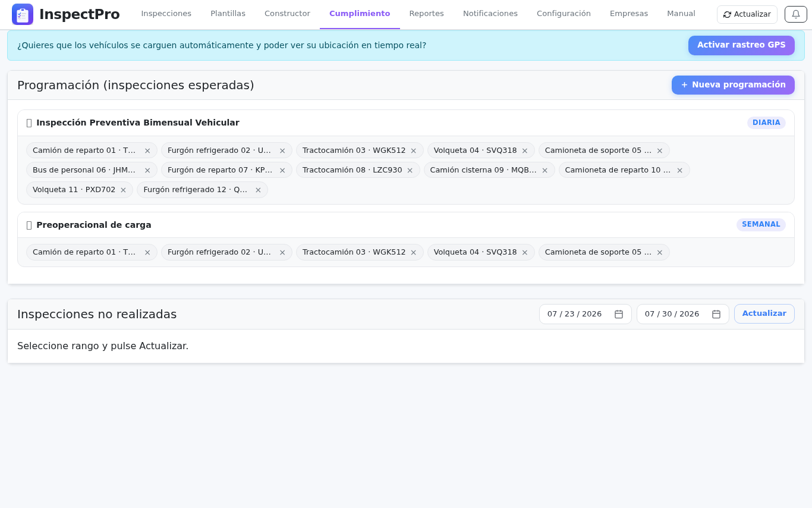Image resolution: width=812 pixels, height=508 pixels.
Task: Remove Volqueta 04 from Preoperacional de carga
Action: pyautogui.click(x=525, y=252)
